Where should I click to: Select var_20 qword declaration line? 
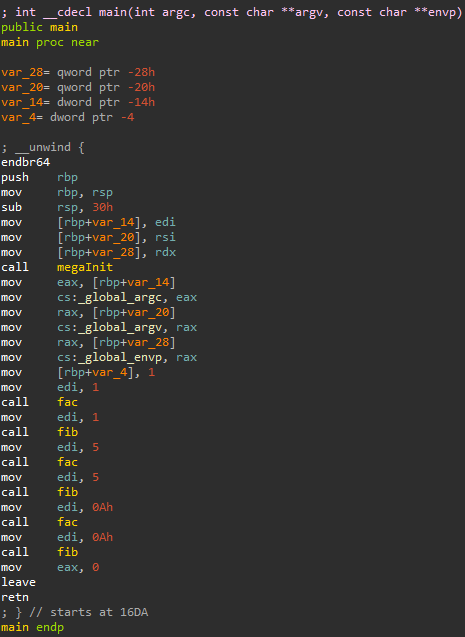point(78,87)
